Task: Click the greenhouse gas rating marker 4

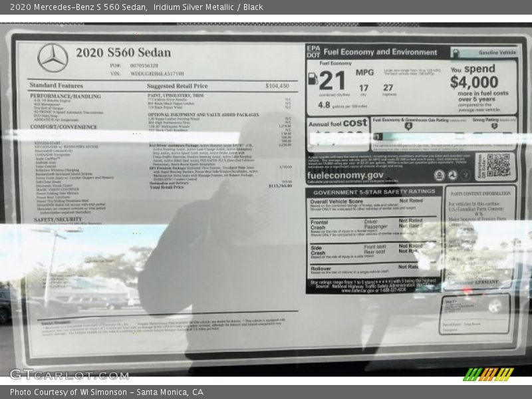Action: click(x=408, y=126)
